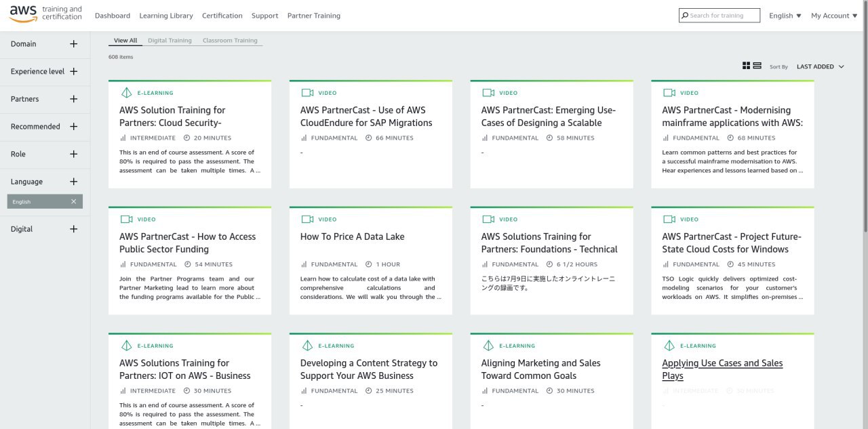Open the English language dropdown in header
The width and height of the screenshot is (868, 429).
click(785, 16)
